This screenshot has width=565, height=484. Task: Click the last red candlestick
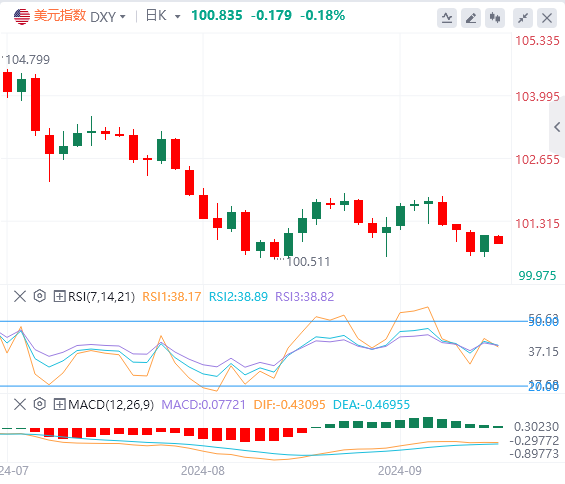tap(498, 240)
